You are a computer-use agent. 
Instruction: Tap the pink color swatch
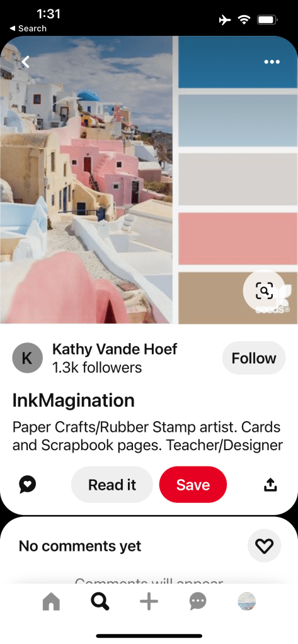click(238, 239)
